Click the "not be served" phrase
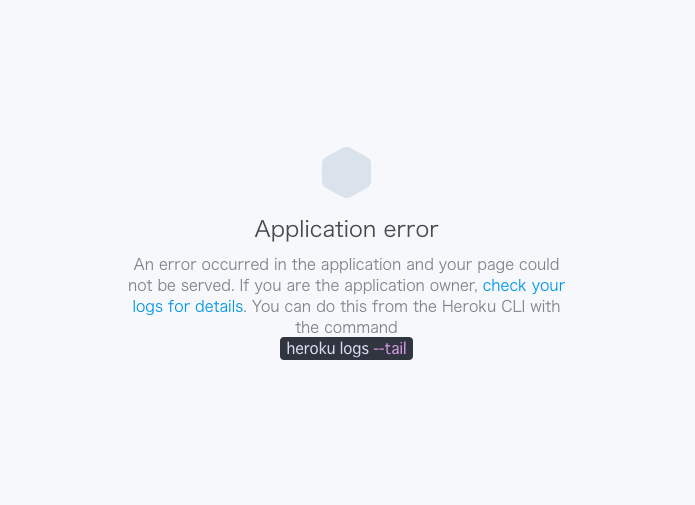Viewport: 695px width, 505px height. pyautogui.click(x=181, y=286)
